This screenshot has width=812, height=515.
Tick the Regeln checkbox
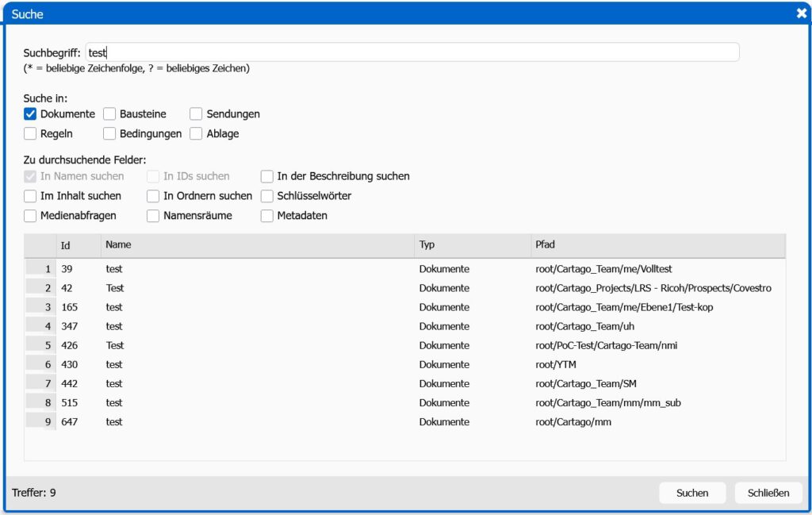(x=31, y=134)
